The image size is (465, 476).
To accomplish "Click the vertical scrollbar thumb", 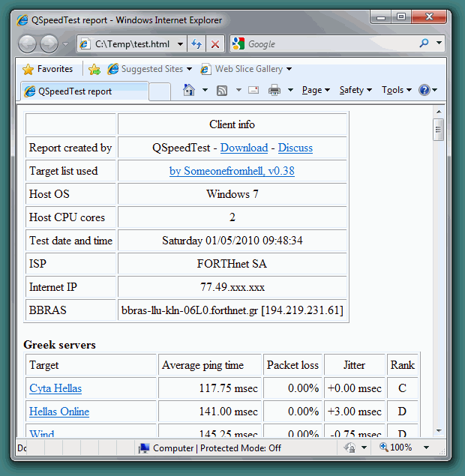I will click(439, 130).
